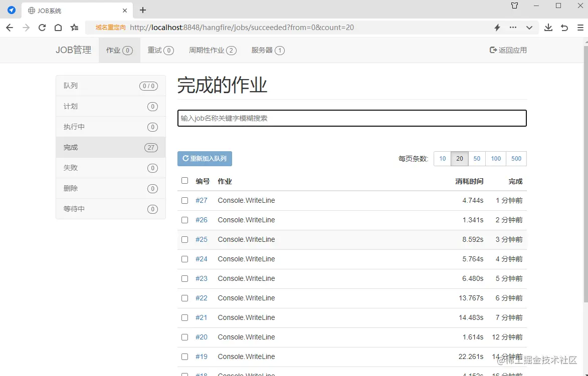This screenshot has width=588, height=376.
Task: Open the browser downloads icon
Action: click(548, 28)
